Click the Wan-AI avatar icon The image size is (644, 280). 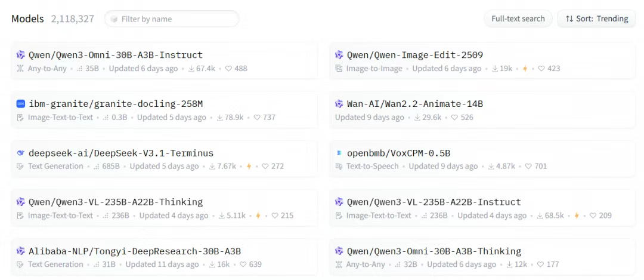pos(339,104)
